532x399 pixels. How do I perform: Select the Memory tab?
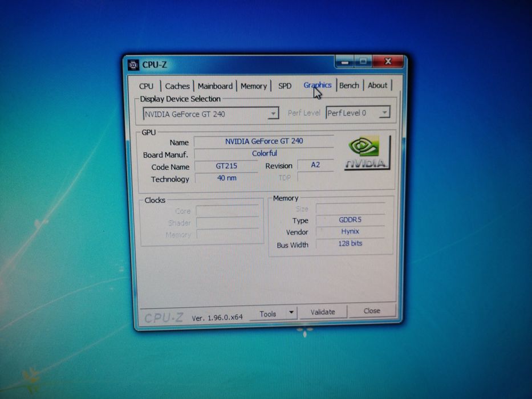[x=253, y=86]
